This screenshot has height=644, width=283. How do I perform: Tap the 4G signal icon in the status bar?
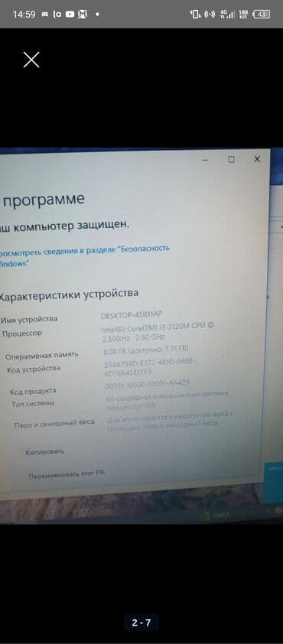(x=227, y=15)
